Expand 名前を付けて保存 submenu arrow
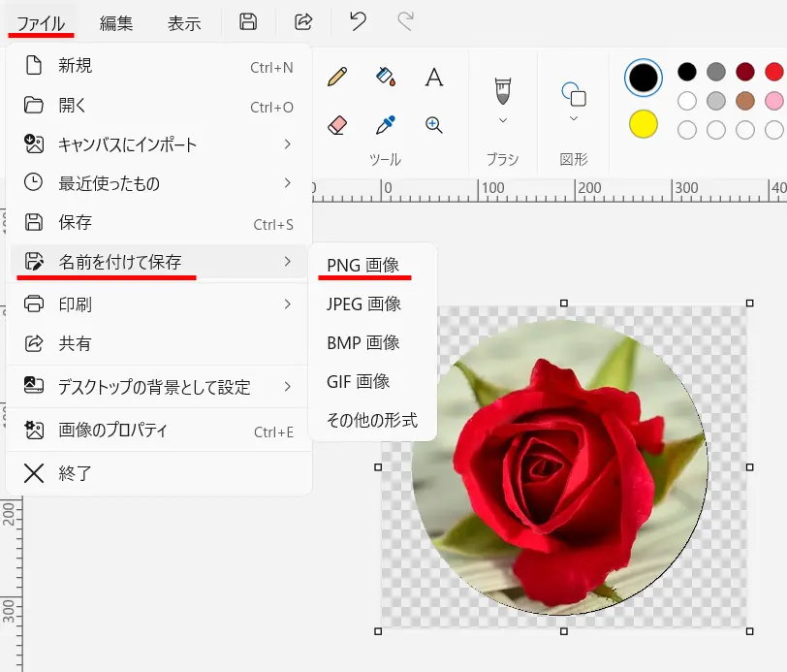This screenshot has height=672, width=787. pyautogui.click(x=288, y=262)
